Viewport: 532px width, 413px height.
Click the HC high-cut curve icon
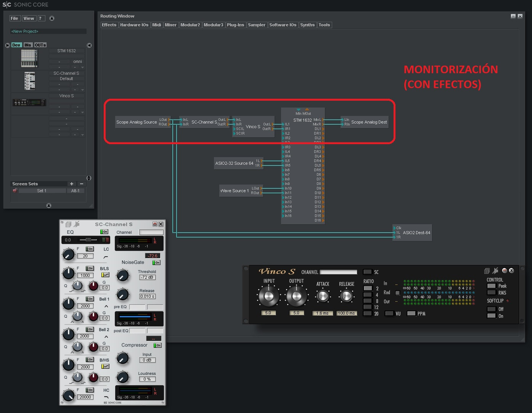(106, 397)
